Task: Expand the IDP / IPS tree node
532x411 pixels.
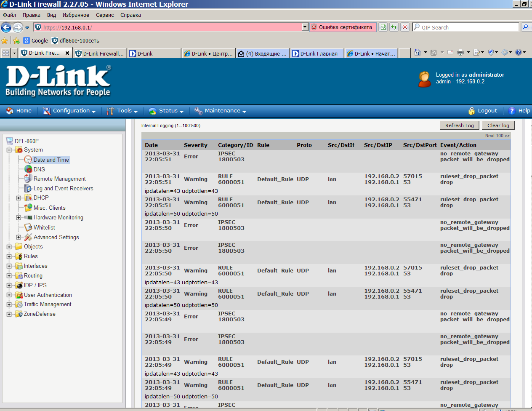Action: click(x=9, y=286)
